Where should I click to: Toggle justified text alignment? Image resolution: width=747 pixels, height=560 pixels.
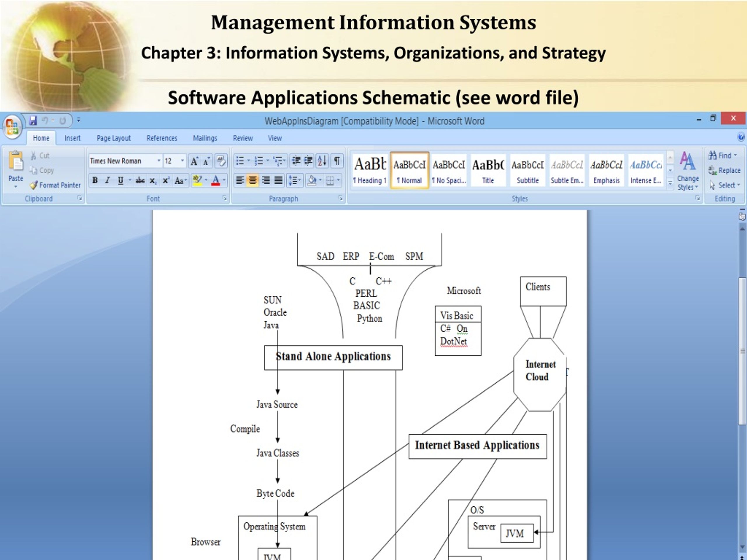(x=278, y=181)
